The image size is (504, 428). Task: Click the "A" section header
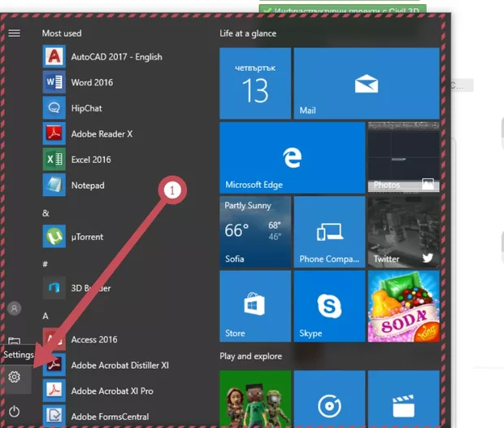point(46,316)
